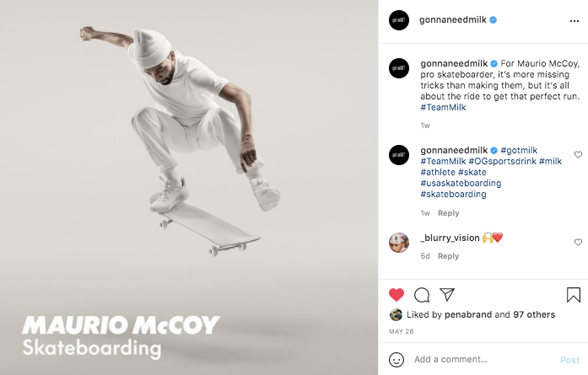Viewport: 588px width, 375px height.
Task: Click the Mauricio McCoy skateboarding photo
Action: pyautogui.click(x=189, y=187)
